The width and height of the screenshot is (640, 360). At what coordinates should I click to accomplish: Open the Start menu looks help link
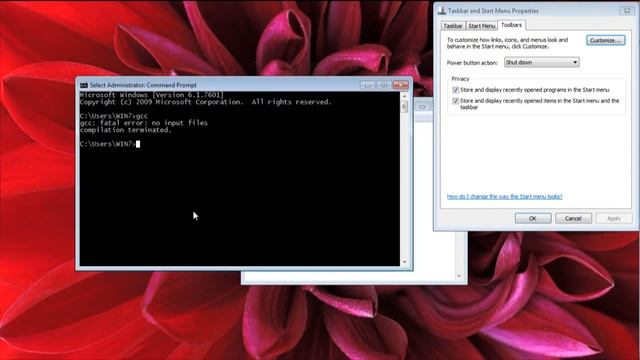(504, 197)
